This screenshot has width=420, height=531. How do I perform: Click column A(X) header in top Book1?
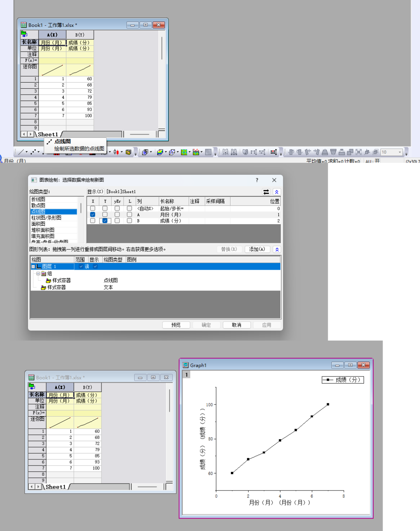(x=52, y=35)
